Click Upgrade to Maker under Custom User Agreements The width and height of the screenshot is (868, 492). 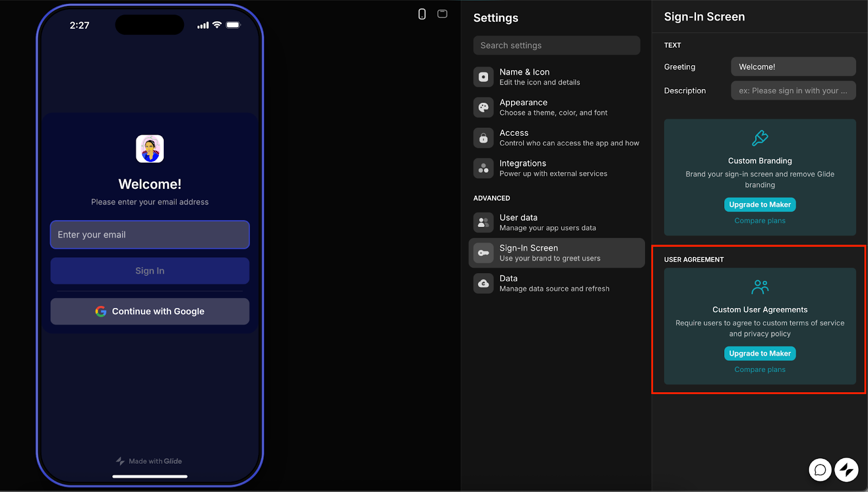pos(759,354)
